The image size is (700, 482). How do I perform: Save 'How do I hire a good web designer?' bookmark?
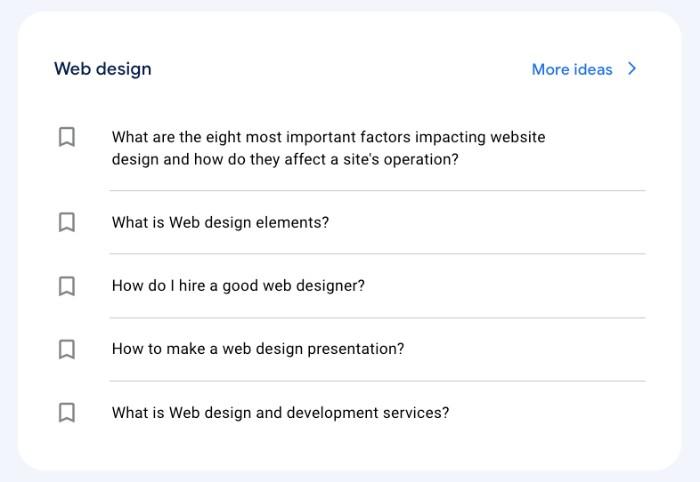pos(67,286)
